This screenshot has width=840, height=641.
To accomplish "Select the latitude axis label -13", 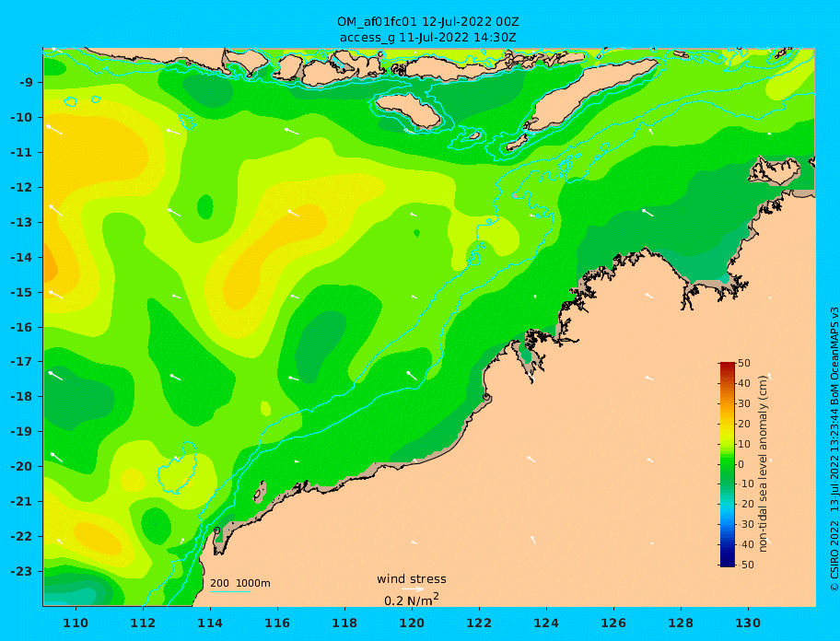I will tap(22, 222).
